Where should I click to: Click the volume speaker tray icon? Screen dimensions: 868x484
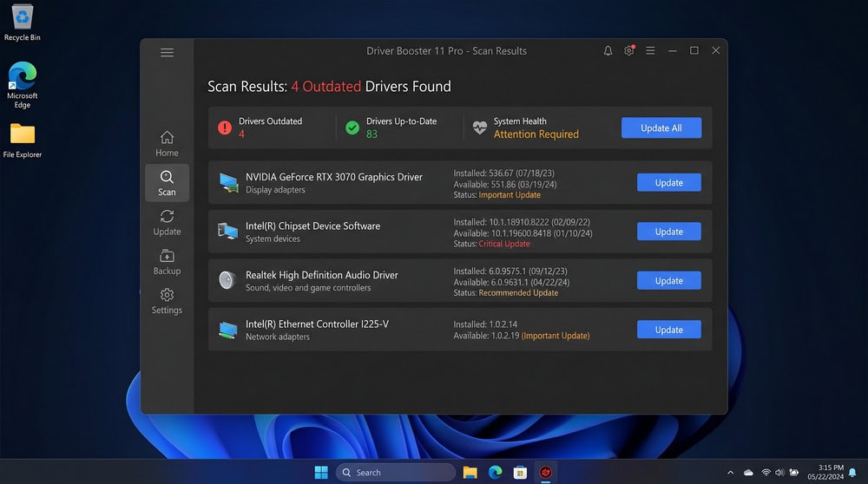tap(779, 473)
